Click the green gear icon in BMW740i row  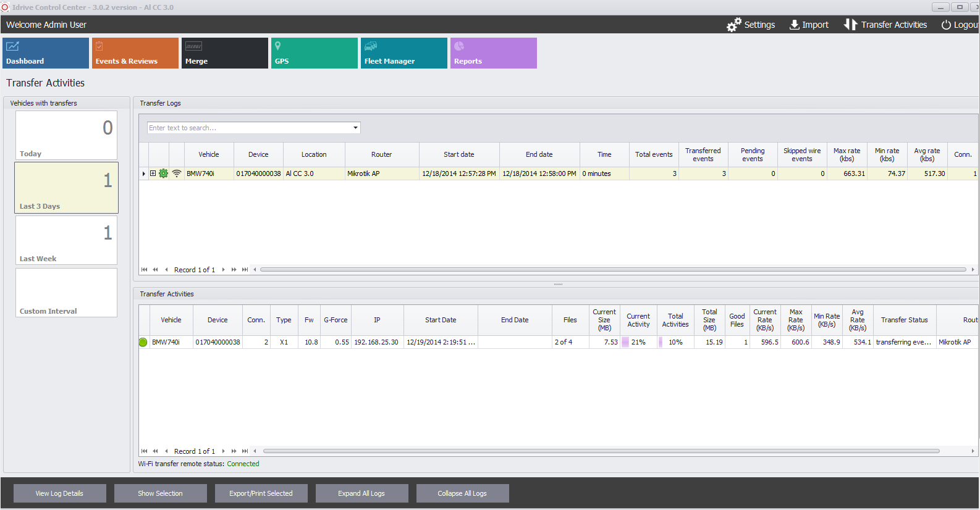164,173
